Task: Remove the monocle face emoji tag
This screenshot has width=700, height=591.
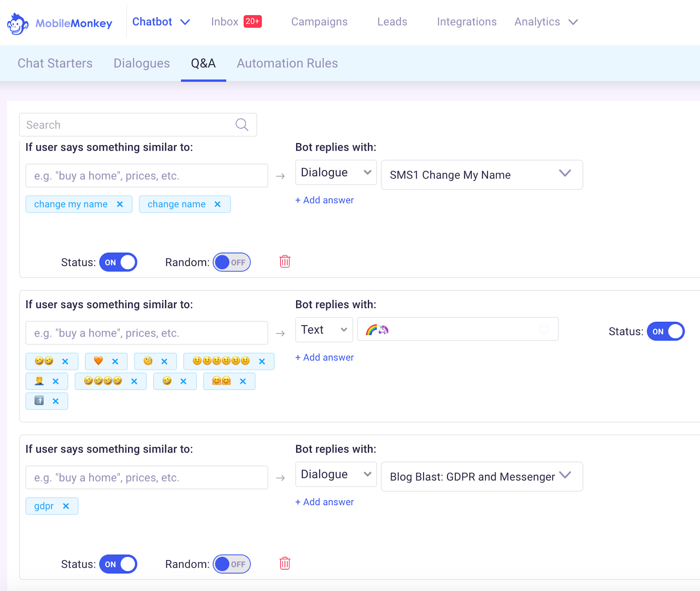Action: pos(164,362)
